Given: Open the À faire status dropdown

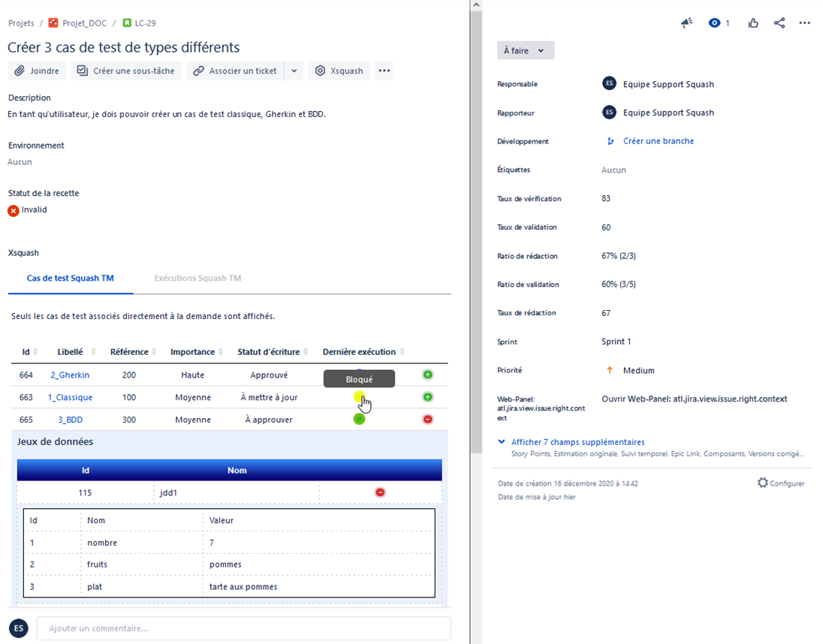Looking at the screenshot, I should coord(526,50).
